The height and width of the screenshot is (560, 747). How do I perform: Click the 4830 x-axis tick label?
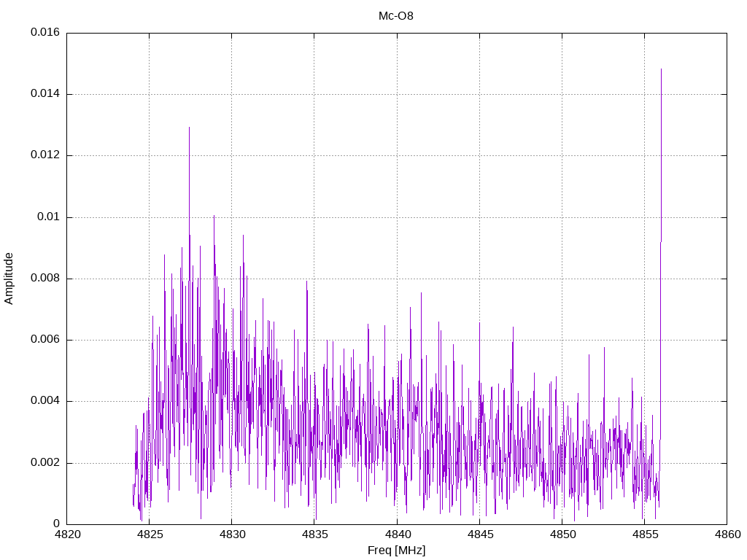232,534
